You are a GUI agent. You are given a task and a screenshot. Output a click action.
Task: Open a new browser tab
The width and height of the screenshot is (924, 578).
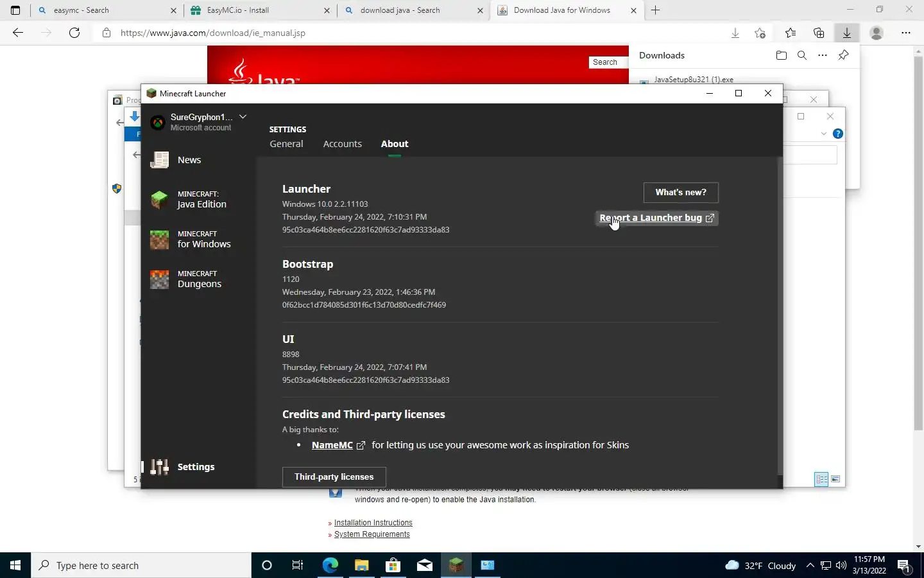[x=655, y=10]
